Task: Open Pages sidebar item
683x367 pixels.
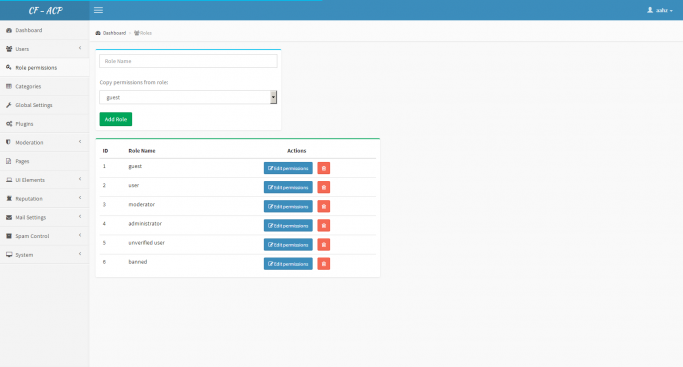Action: (44, 161)
